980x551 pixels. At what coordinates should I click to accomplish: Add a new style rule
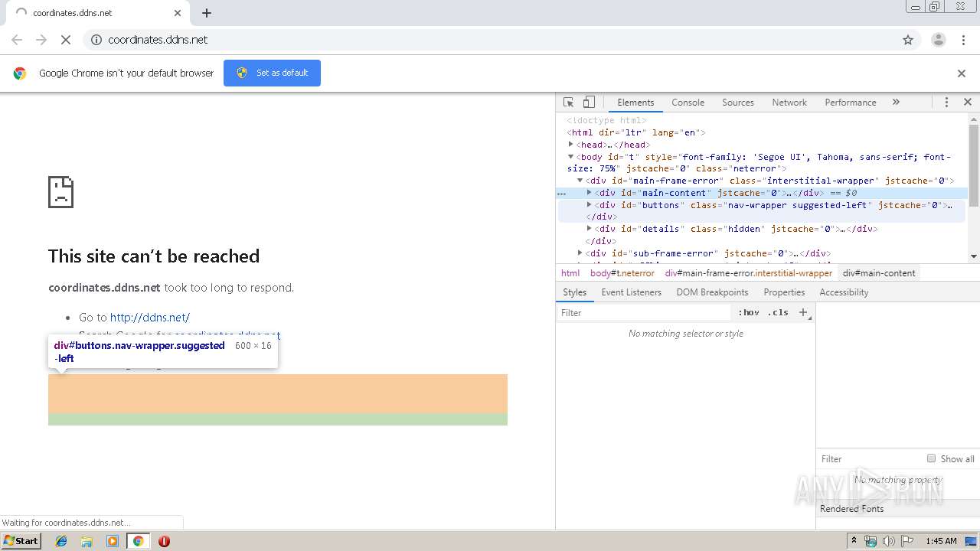coord(803,312)
